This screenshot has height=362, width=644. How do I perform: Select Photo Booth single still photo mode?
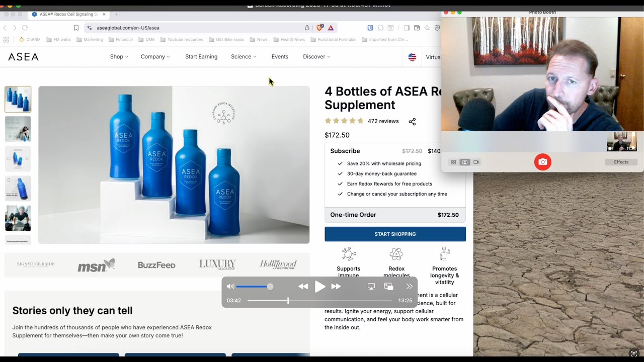[465, 162]
